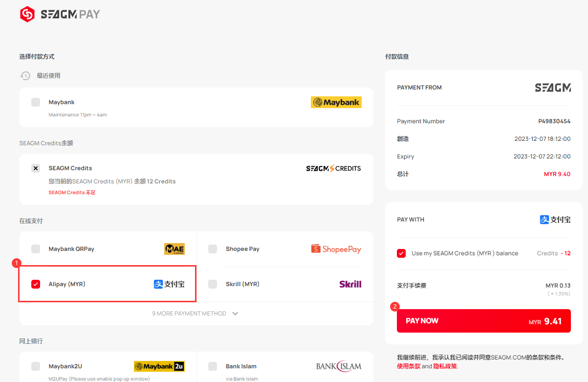
Task: Click the Maybank QRPay label
Action: [x=71, y=249]
